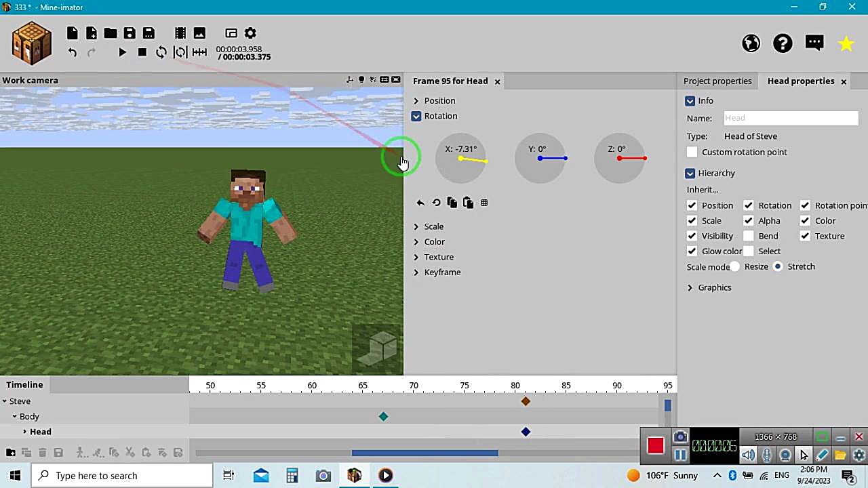Expand the Keyframe section
868x488 pixels.
pos(416,272)
